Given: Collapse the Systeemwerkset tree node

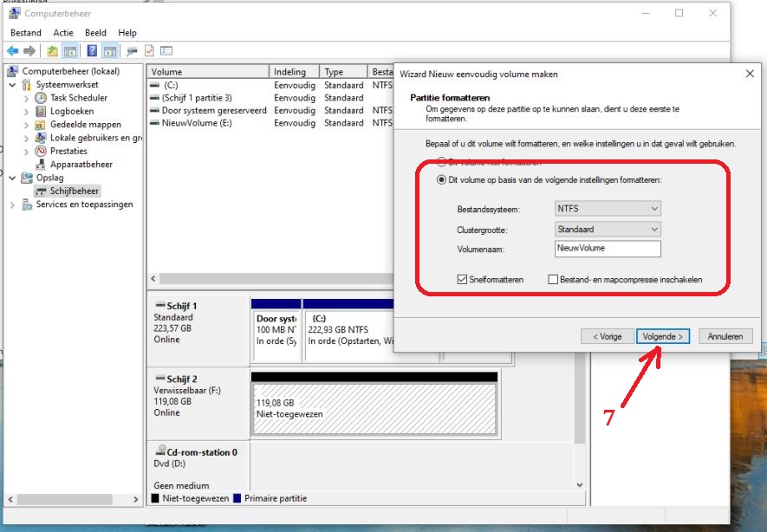Looking at the screenshot, I should (12, 85).
